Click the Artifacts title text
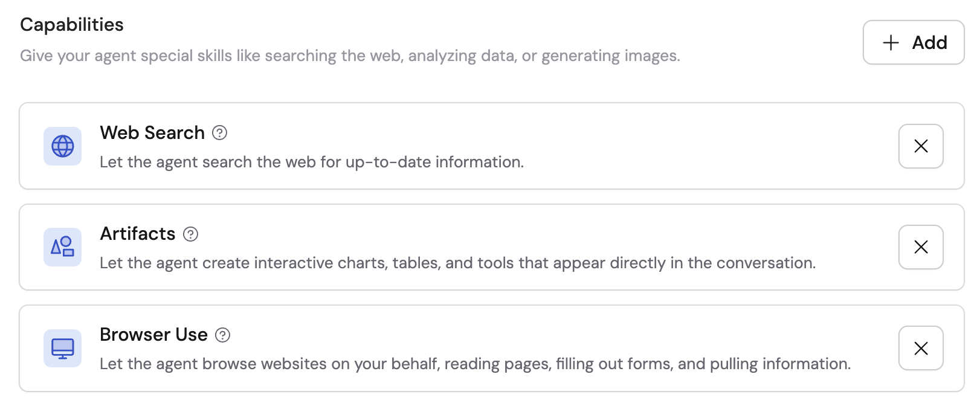 tap(137, 234)
